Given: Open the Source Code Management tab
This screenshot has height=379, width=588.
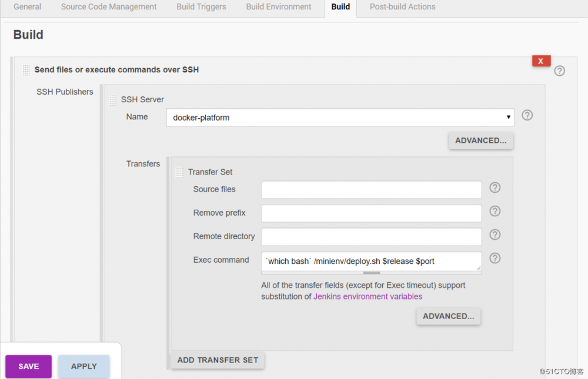Looking at the screenshot, I should 108,7.
